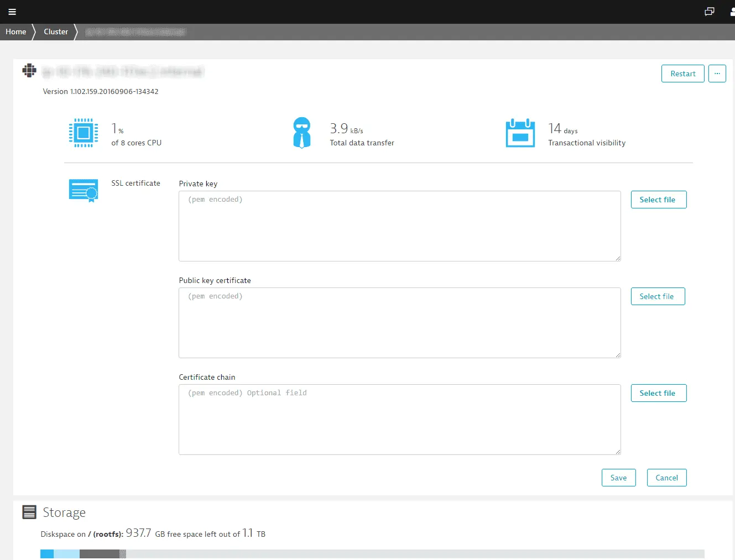Click the Storage section icon
The width and height of the screenshot is (735, 560).
29,512
